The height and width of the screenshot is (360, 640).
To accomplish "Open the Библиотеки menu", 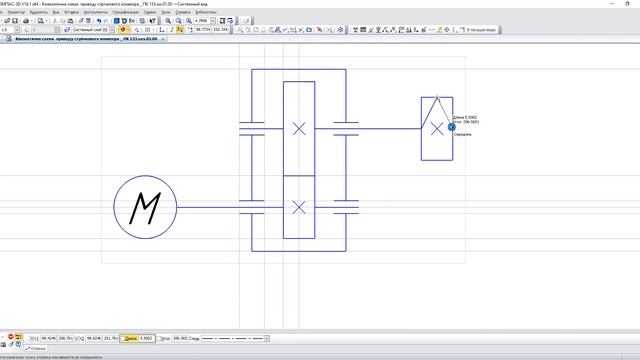I will click(x=205, y=12).
